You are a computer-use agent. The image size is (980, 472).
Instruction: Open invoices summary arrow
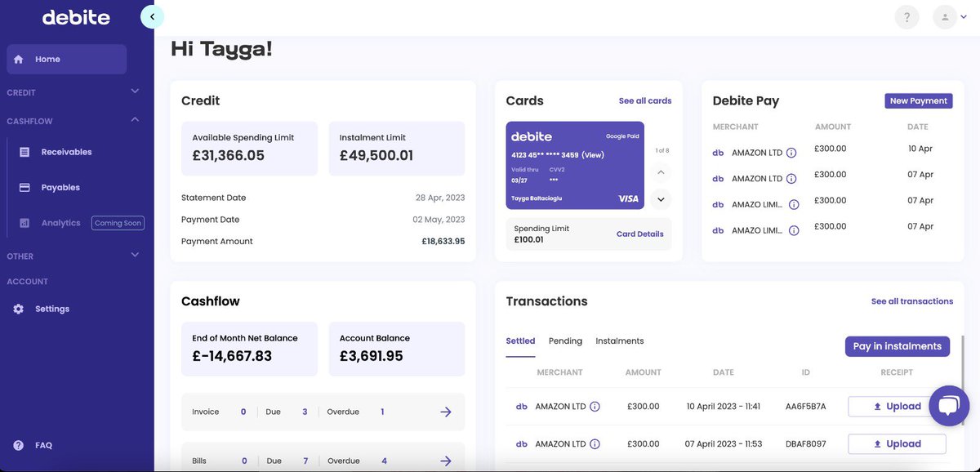[x=446, y=412]
